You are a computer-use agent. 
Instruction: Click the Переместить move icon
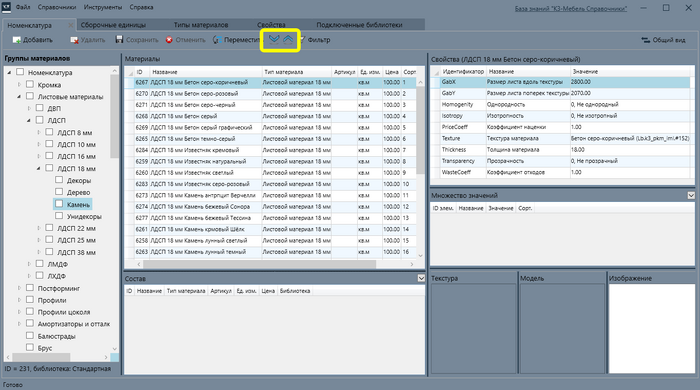(217, 40)
